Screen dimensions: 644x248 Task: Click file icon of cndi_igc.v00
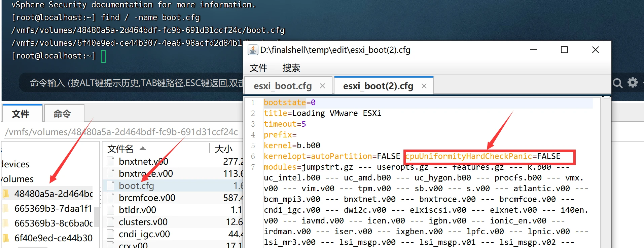(110, 234)
